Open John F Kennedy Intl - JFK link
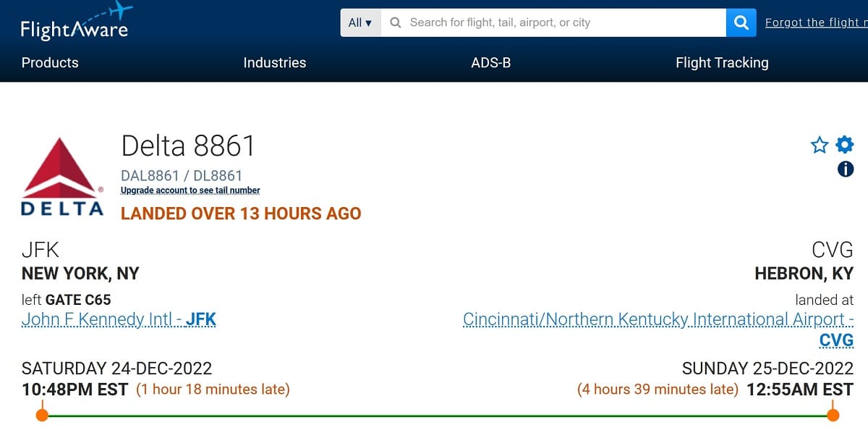 pos(119,319)
